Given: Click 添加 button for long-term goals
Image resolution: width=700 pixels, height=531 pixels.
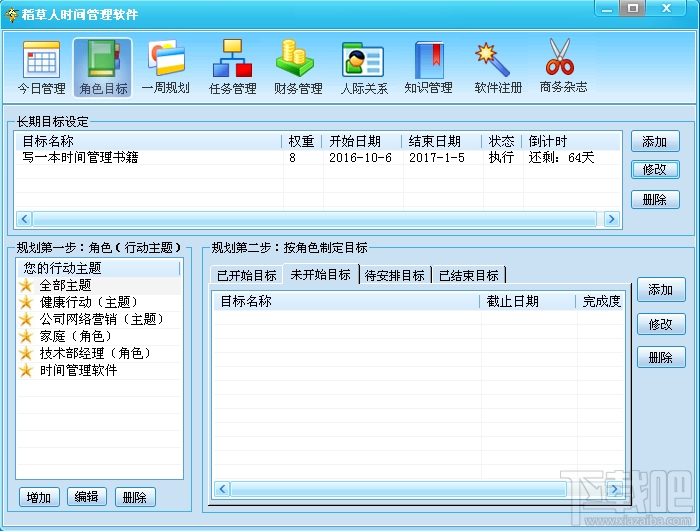Looking at the screenshot, I should [655, 142].
